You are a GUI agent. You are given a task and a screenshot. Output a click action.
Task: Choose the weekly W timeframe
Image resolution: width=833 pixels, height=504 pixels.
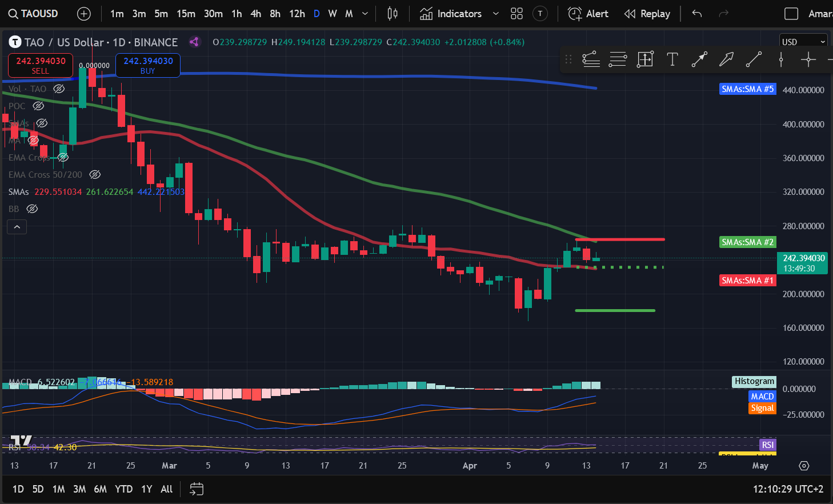pyautogui.click(x=333, y=14)
